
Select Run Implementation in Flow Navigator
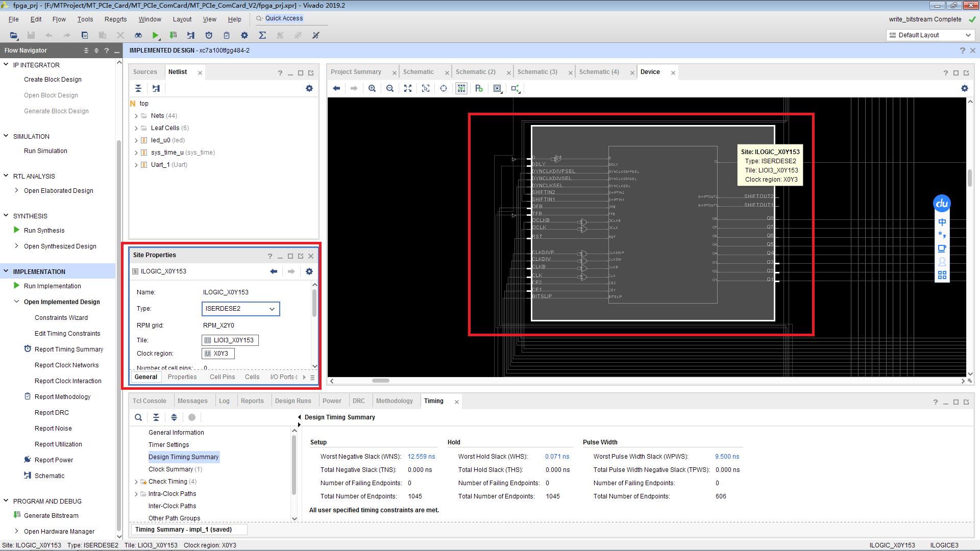(x=53, y=286)
